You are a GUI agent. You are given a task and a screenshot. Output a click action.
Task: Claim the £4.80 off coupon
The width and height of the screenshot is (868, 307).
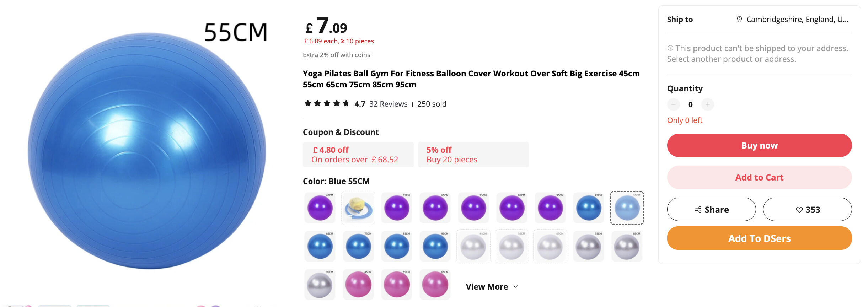(358, 155)
